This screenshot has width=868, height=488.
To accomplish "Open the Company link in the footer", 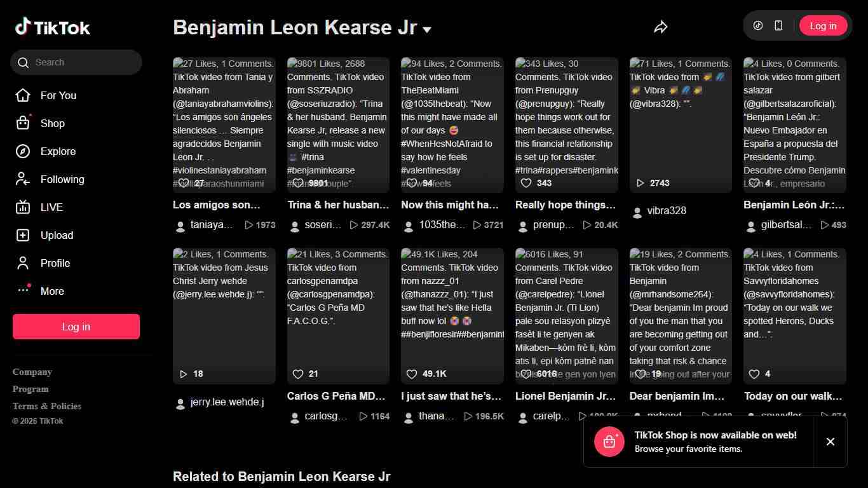I will 32,372.
